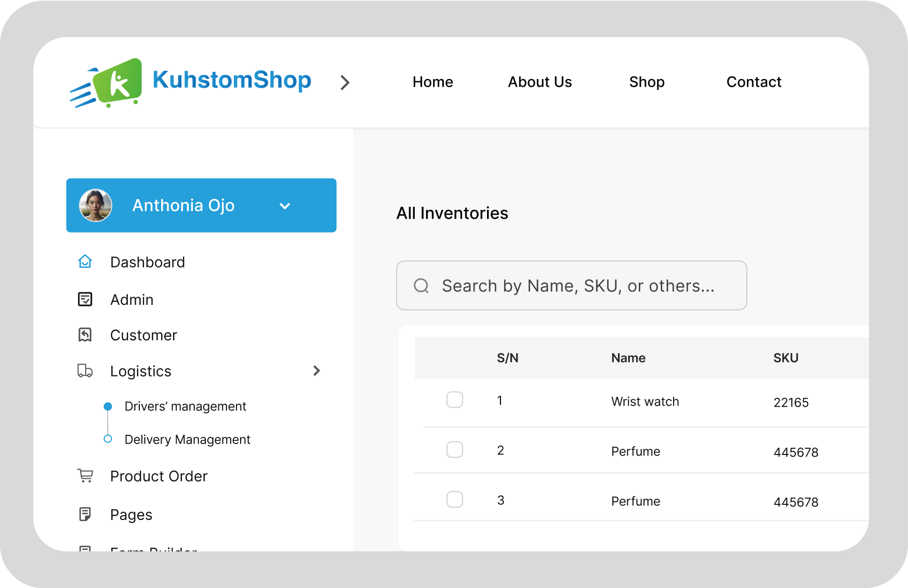Click the Pages document icon
Image resolution: width=908 pixels, height=588 pixels.
(x=85, y=514)
